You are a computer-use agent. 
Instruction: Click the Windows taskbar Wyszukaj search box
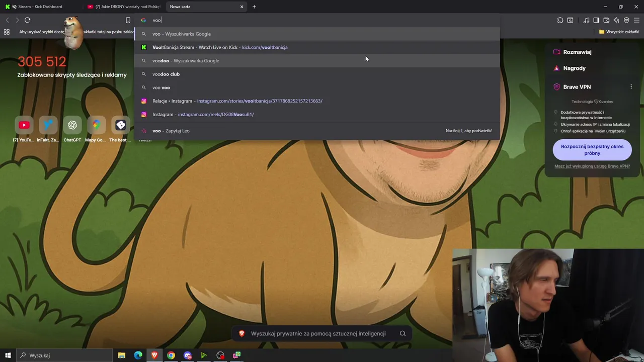65,355
